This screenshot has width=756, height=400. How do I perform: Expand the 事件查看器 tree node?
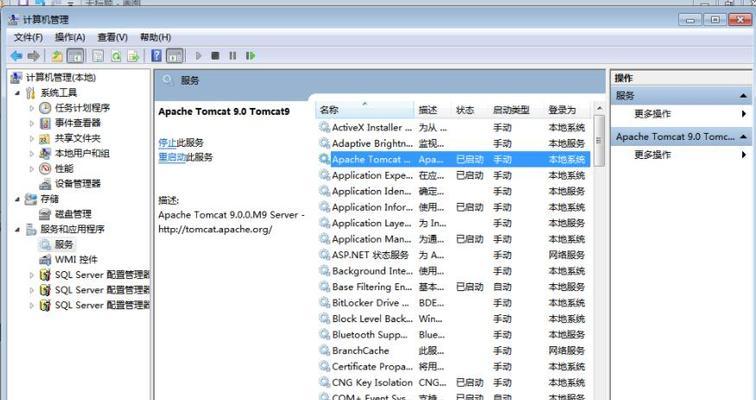tap(32, 123)
